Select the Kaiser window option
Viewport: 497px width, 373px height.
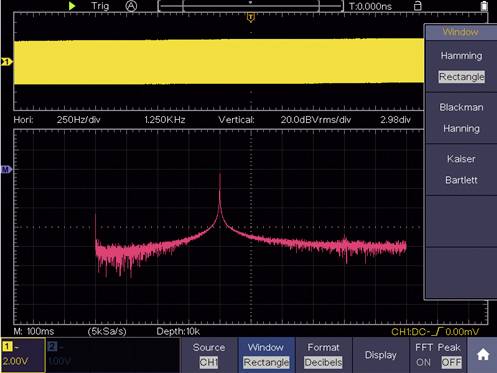[x=461, y=159]
